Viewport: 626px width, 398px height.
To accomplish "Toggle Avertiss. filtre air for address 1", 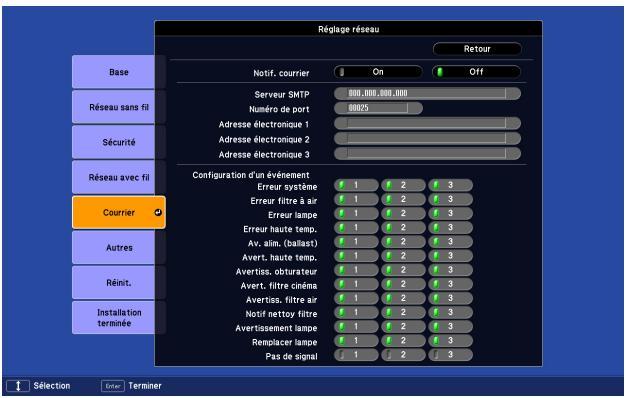I will pyautogui.click(x=356, y=298).
